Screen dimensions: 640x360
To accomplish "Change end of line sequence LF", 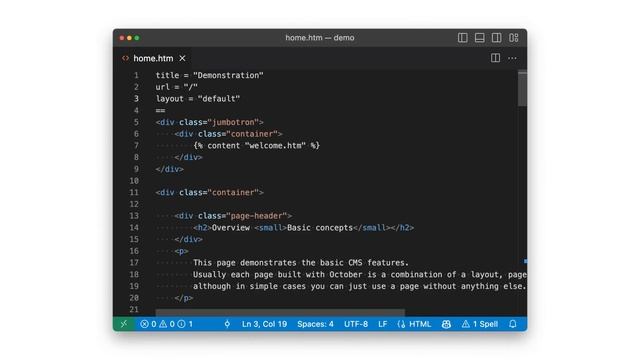I will pos(382,324).
